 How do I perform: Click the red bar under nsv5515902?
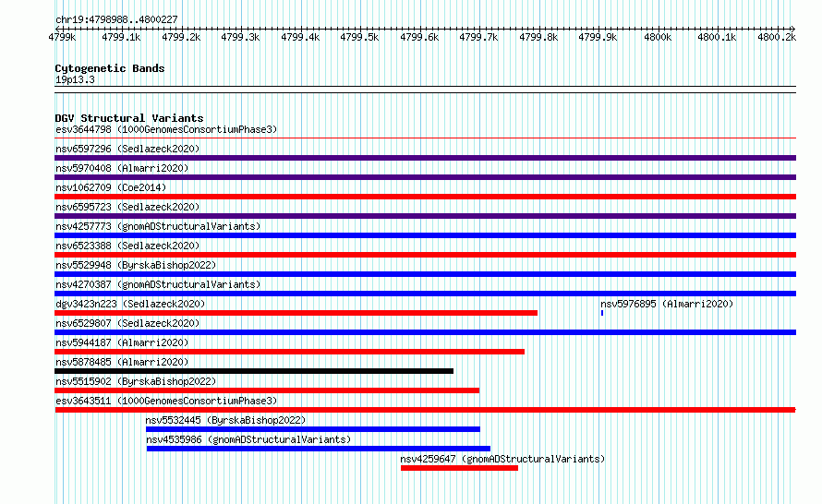267,390
